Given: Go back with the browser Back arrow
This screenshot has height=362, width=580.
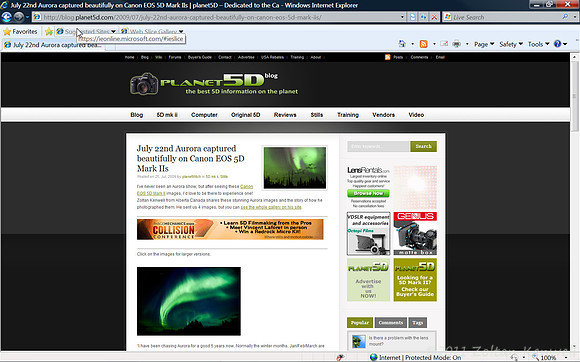Looking at the screenshot, I should (7, 17).
